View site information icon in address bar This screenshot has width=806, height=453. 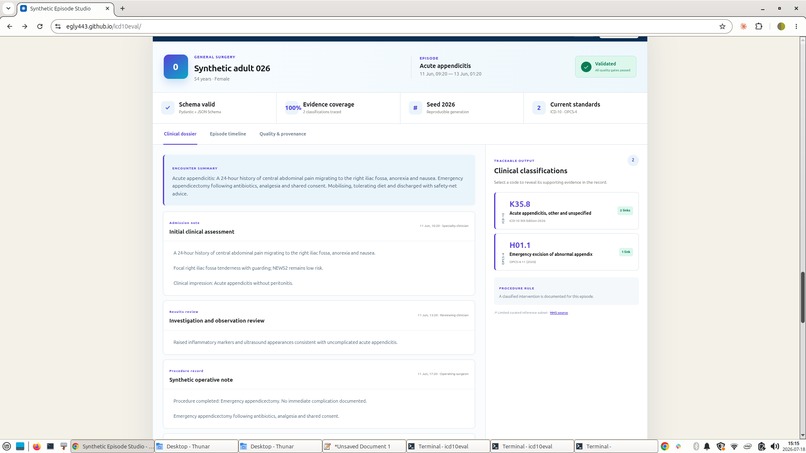pos(58,26)
